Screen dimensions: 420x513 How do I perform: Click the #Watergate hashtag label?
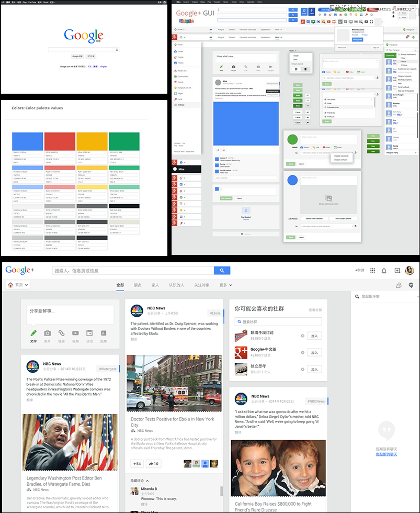tap(108, 369)
